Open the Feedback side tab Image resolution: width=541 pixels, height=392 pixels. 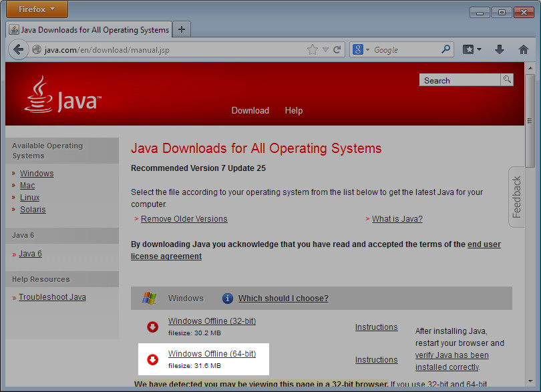(516, 197)
